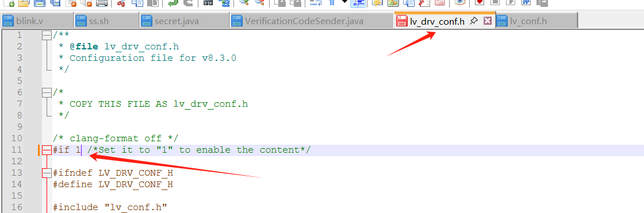The image size is (644, 213).
Task: Click the macro playback icon
Action: pos(510,2)
